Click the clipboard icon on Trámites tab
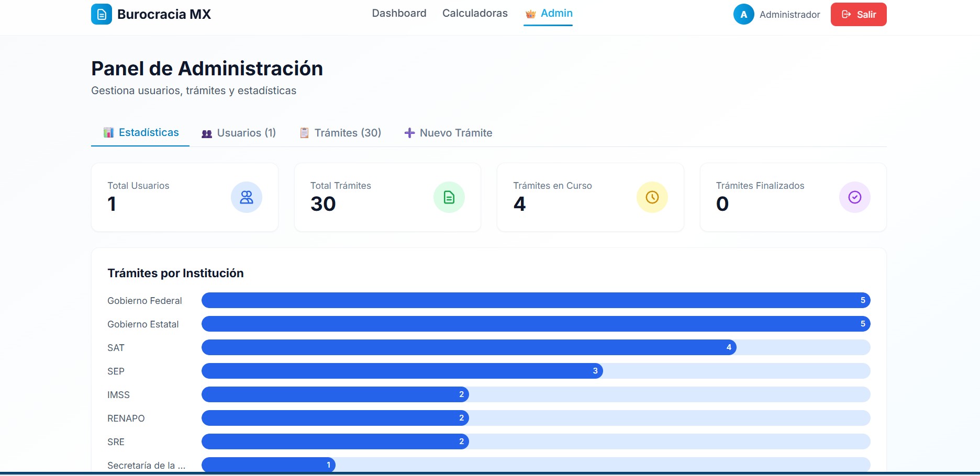This screenshot has width=980, height=476. pos(304,133)
